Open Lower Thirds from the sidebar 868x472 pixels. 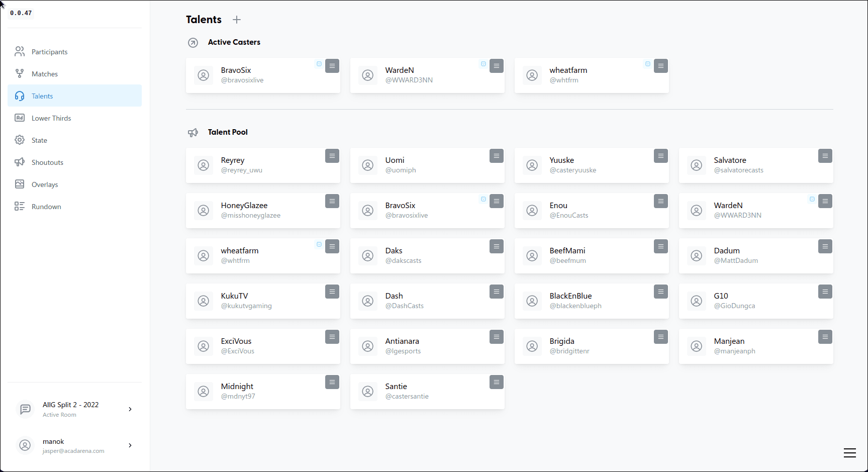click(x=51, y=118)
